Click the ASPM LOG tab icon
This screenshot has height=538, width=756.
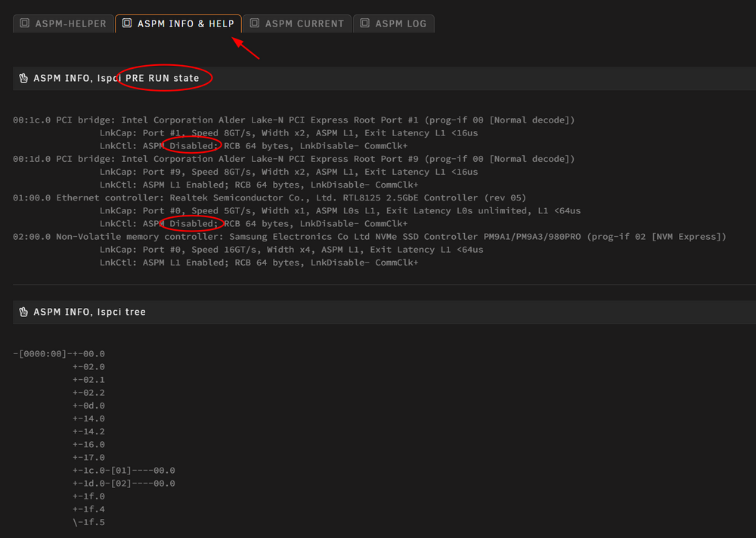365,23
